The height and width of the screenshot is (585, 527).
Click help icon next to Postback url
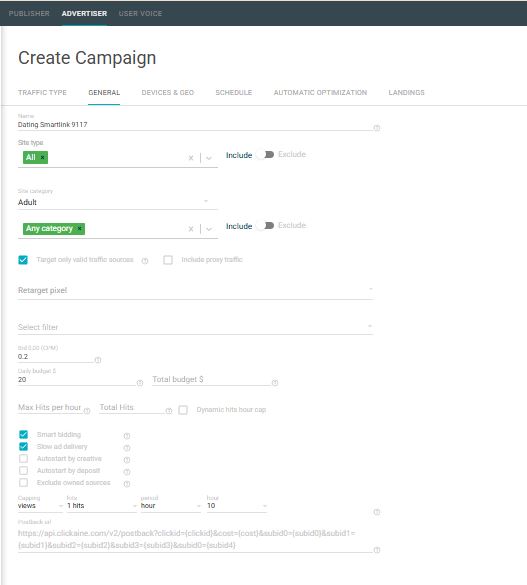(377, 550)
